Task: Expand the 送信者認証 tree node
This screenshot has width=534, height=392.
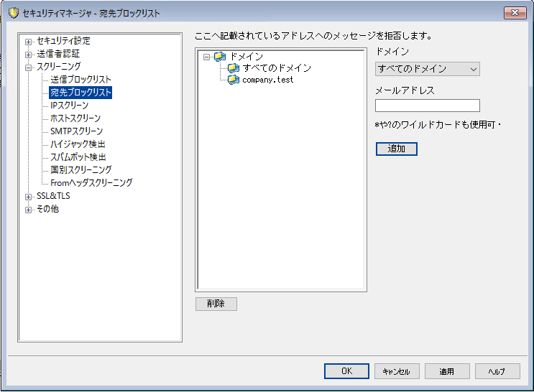Action: pyautogui.click(x=29, y=54)
